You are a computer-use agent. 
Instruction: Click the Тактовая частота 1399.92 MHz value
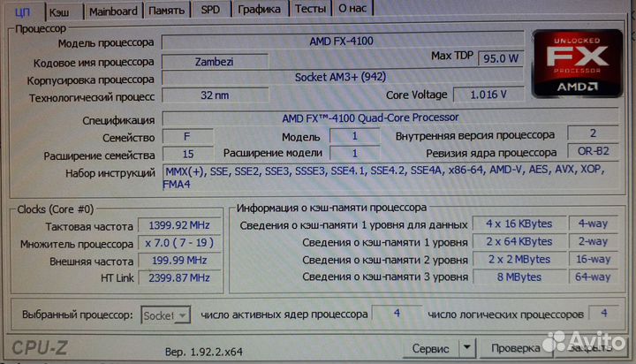(x=178, y=225)
